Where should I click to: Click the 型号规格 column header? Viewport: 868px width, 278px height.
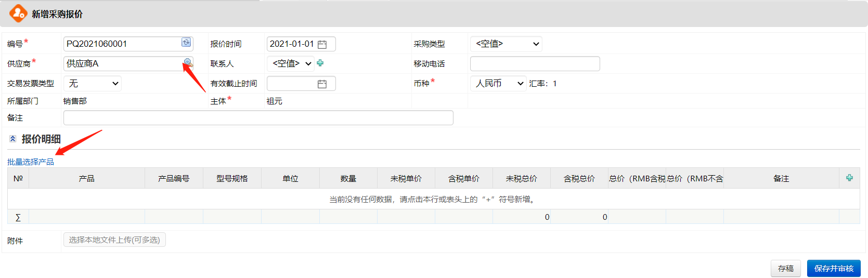pyautogui.click(x=232, y=178)
